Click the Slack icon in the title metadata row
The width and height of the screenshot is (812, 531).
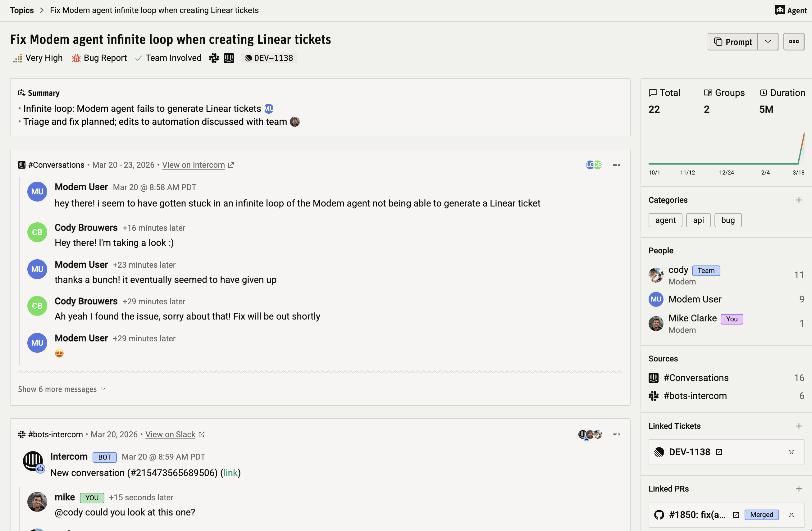pyautogui.click(x=214, y=58)
